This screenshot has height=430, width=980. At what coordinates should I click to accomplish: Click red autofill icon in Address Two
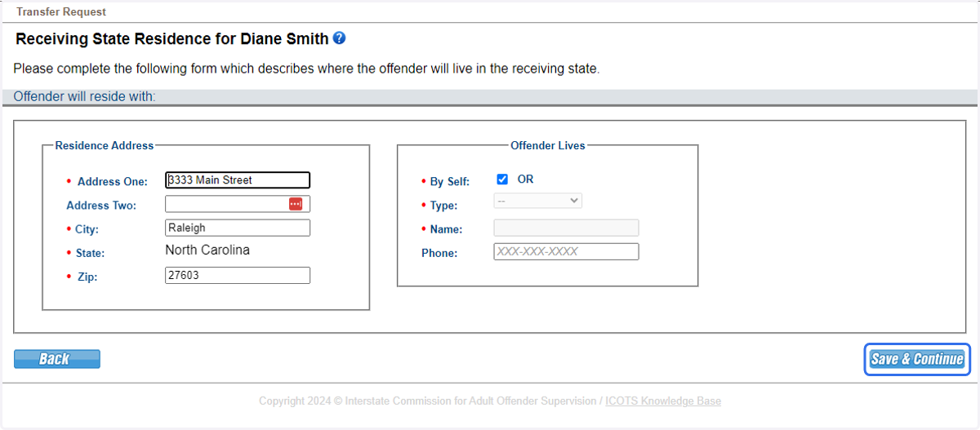click(x=296, y=204)
